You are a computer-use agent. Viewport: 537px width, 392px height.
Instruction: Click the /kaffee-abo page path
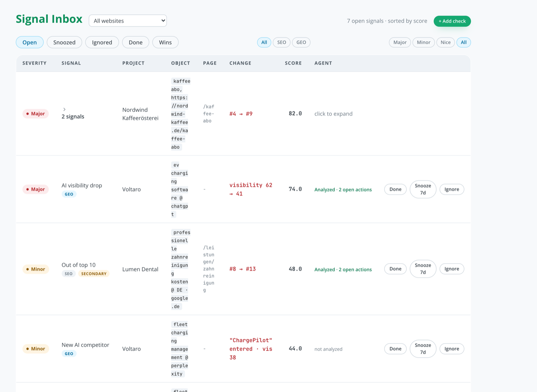[x=209, y=114]
